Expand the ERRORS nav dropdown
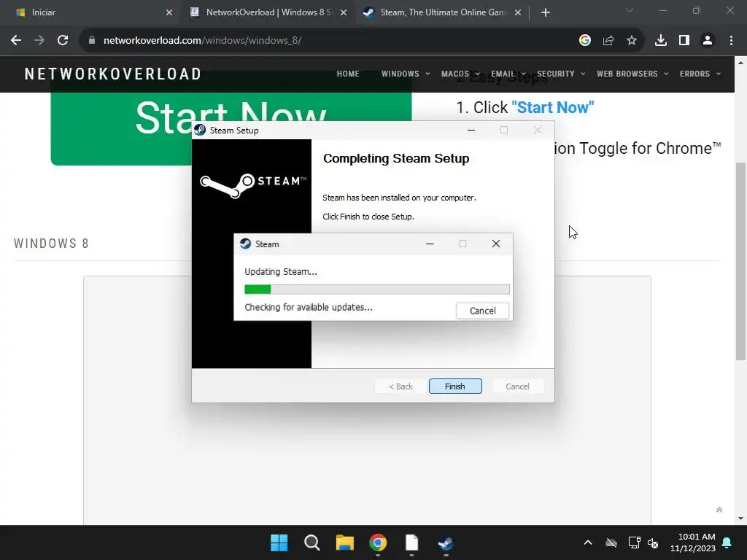Image resolution: width=747 pixels, height=560 pixels. coord(700,74)
